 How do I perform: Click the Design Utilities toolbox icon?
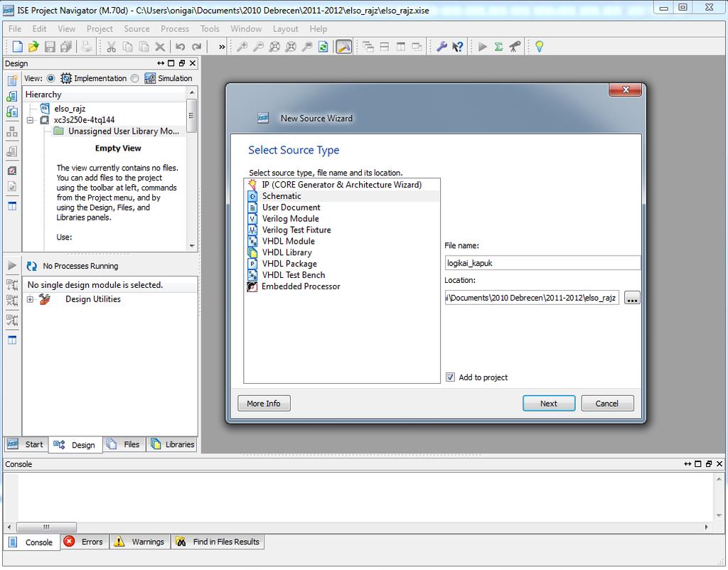tap(45, 299)
